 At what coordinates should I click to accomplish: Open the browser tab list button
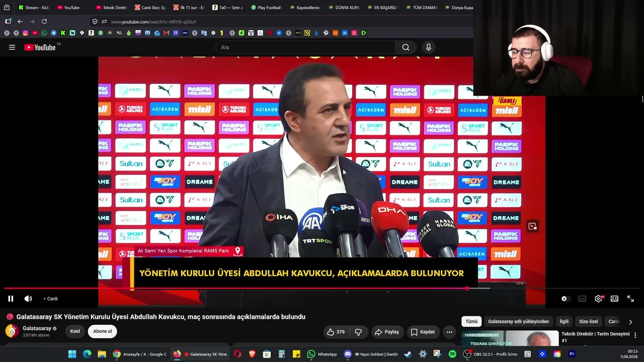point(7,8)
